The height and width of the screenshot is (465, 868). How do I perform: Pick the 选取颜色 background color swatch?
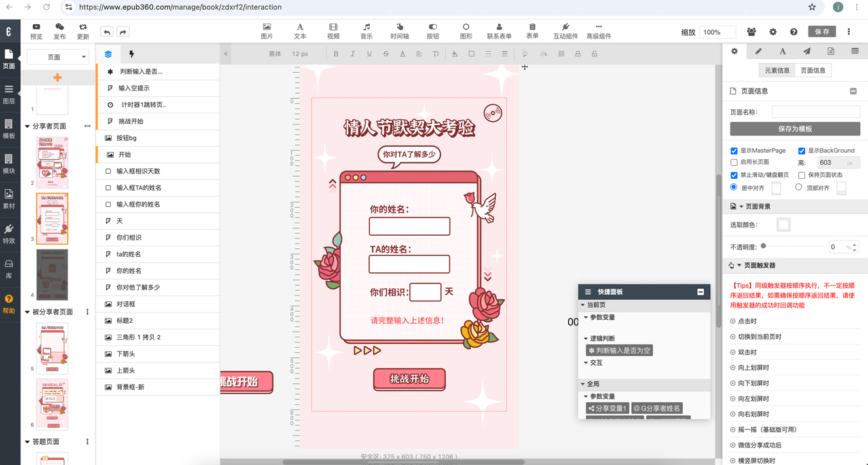point(783,225)
